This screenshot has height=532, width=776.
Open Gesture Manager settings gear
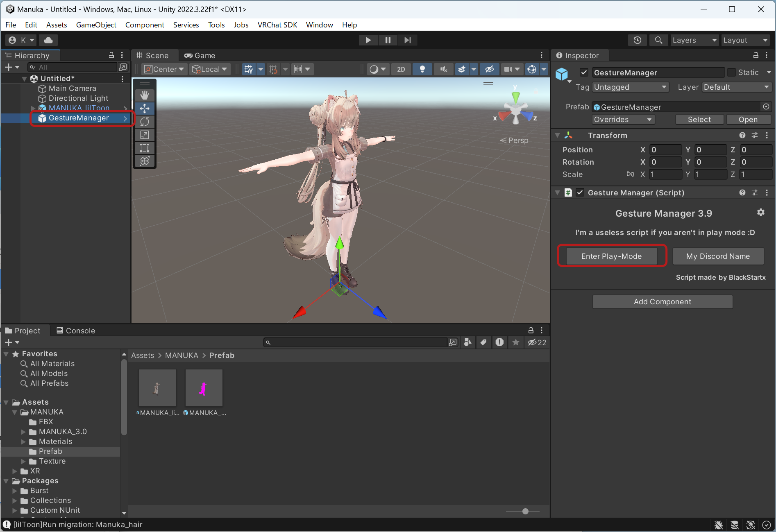pos(761,212)
